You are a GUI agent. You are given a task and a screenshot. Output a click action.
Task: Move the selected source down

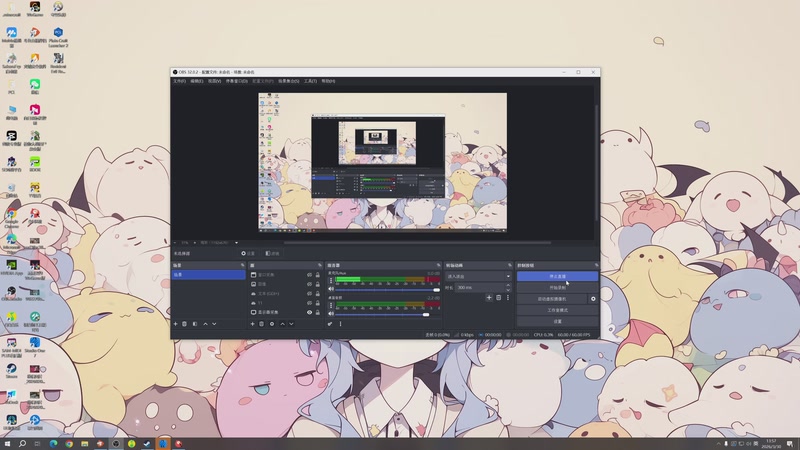[x=291, y=324]
